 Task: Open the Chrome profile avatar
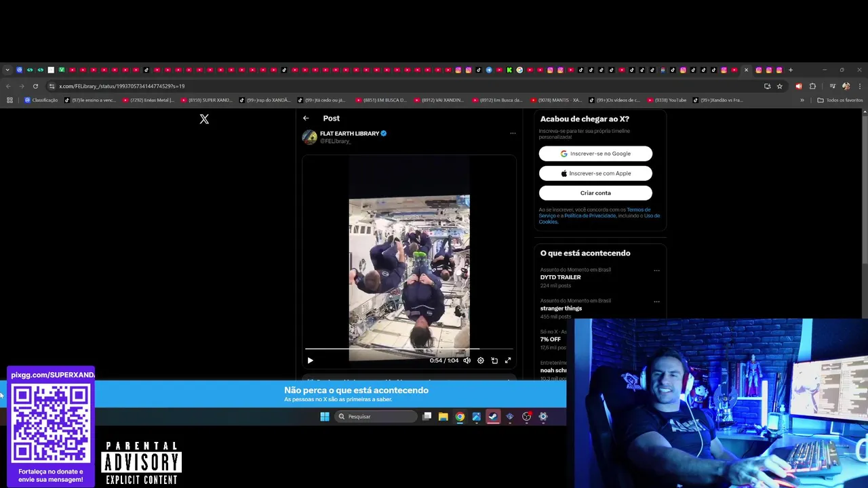pyautogui.click(x=846, y=86)
